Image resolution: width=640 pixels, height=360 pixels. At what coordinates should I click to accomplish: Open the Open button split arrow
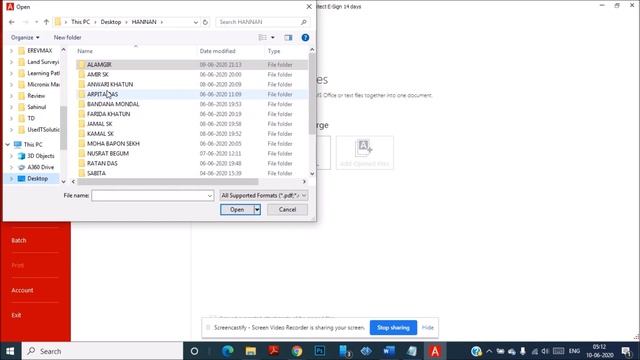coord(257,209)
